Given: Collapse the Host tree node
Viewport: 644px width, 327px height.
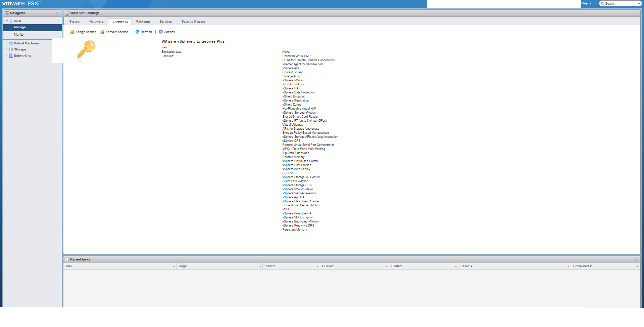Looking at the screenshot, I should pyautogui.click(x=7, y=21).
